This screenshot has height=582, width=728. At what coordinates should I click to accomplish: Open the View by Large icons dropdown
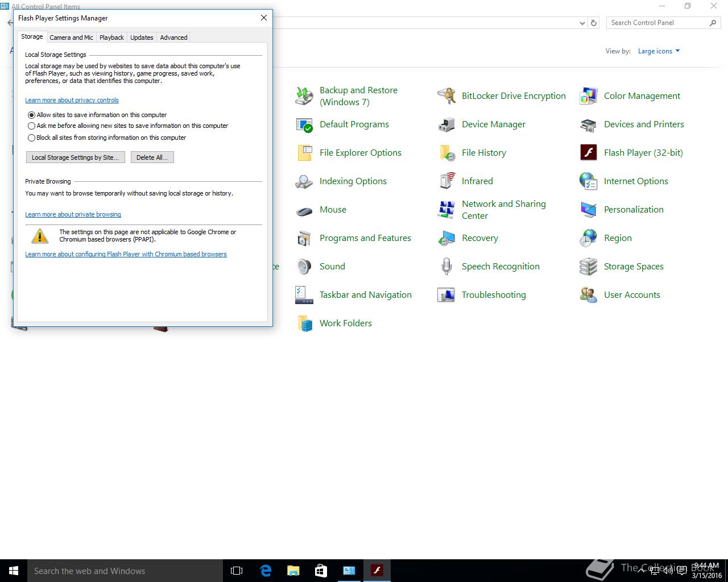tap(659, 51)
